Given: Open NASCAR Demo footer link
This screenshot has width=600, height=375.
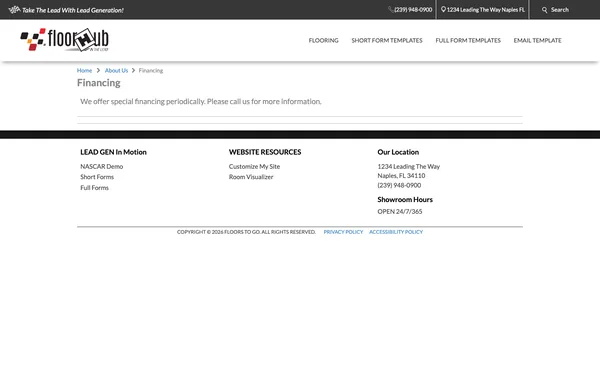Looking at the screenshot, I should [x=102, y=166].
